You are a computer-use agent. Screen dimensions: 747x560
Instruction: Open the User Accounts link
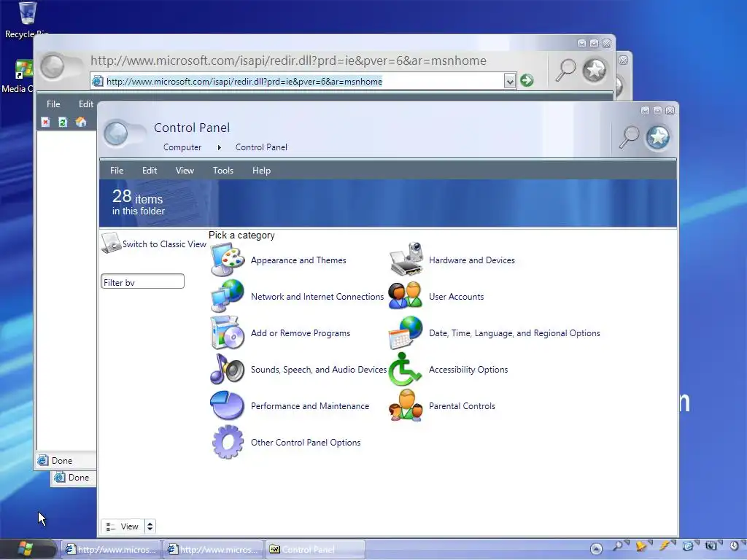(x=457, y=297)
